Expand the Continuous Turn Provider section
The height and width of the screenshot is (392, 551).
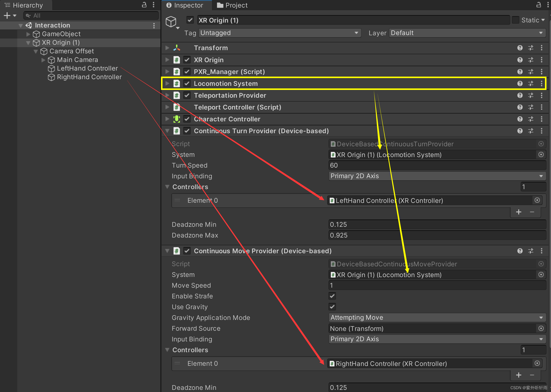169,131
